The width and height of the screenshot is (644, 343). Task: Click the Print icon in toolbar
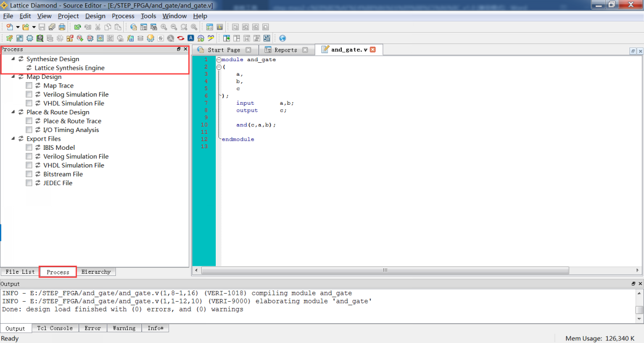click(x=62, y=27)
